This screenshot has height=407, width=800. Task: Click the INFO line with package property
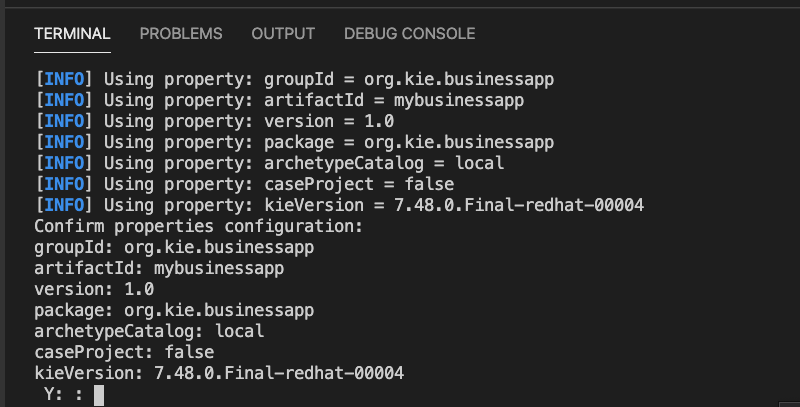[x=294, y=142]
